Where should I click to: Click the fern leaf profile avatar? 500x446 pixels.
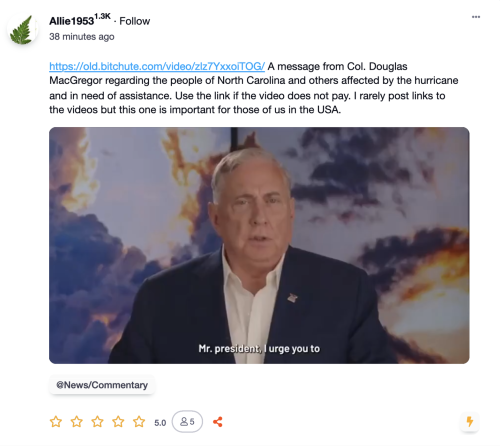pyautogui.click(x=22, y=30)
